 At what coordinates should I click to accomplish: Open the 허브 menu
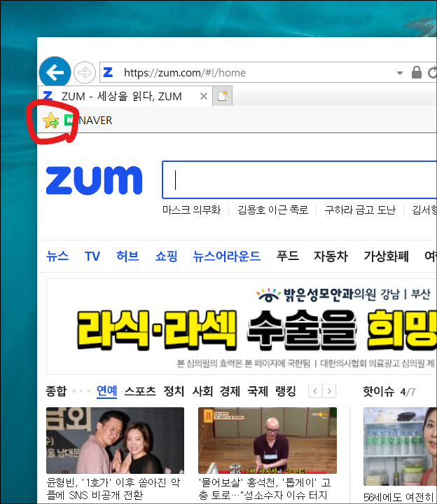[127, 256]
